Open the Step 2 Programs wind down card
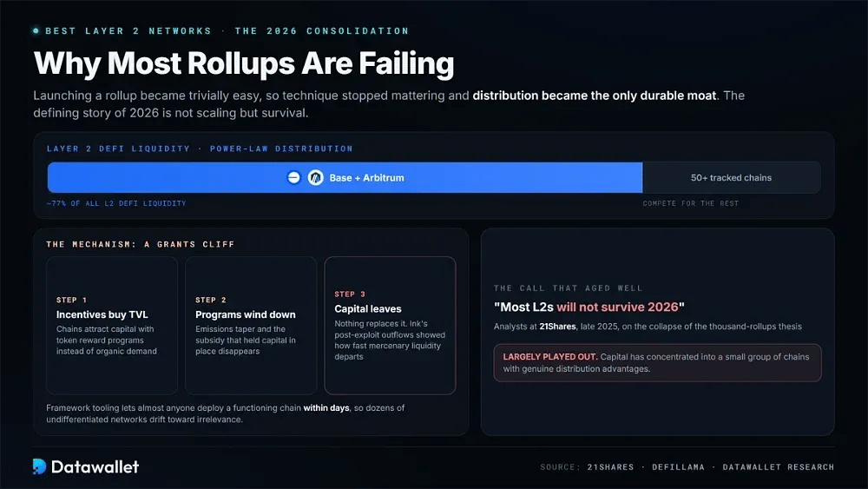 (251, 326)
